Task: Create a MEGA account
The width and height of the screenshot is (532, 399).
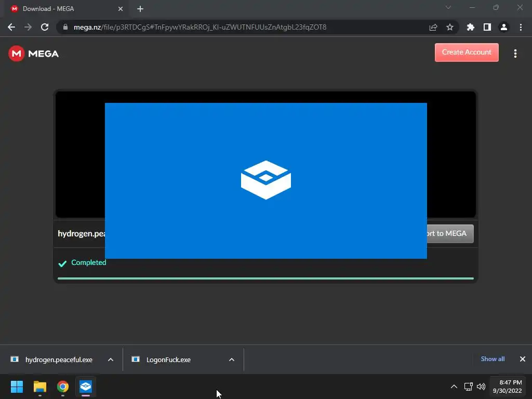Action: click(467, 52)
